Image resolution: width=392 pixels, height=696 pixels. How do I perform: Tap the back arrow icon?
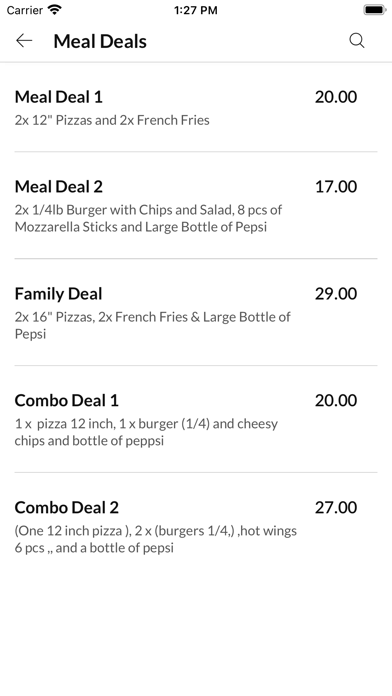pyautogui.click(x=24, y=41)
